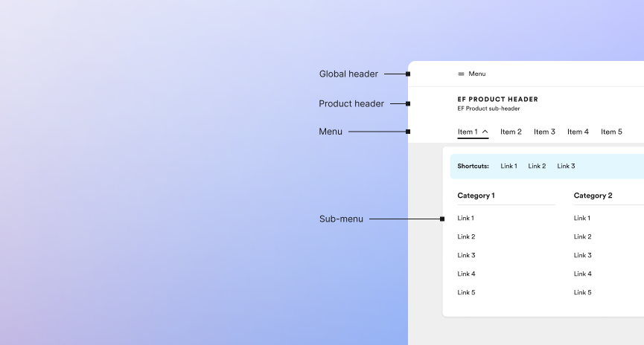Viewport: 644px width, 345px height.
Task: Click the Shortcuts: label
Action: (474, 166)
